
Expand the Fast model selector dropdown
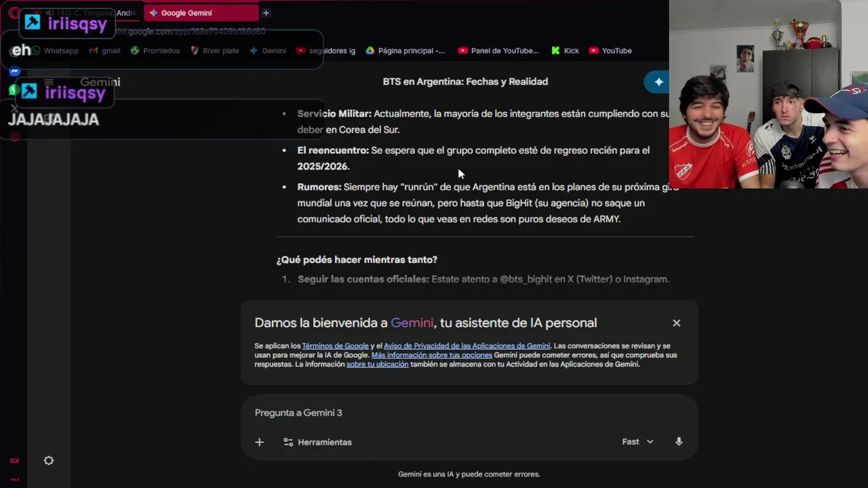(x=637, y=442)
